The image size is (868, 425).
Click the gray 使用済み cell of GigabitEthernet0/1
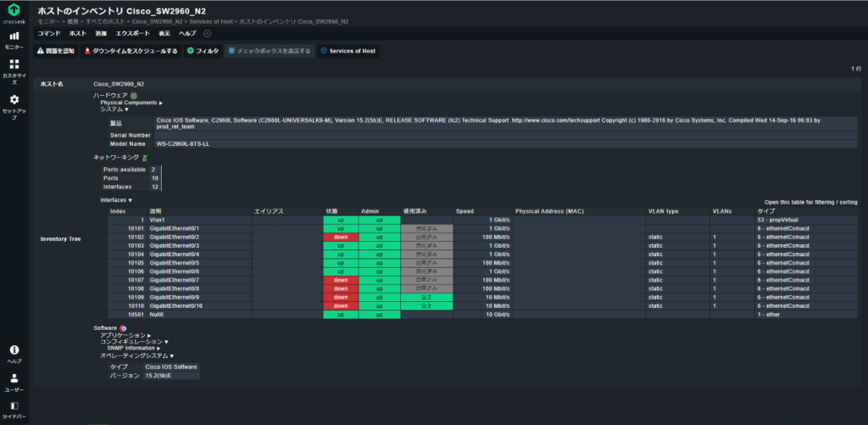point(427,228)
